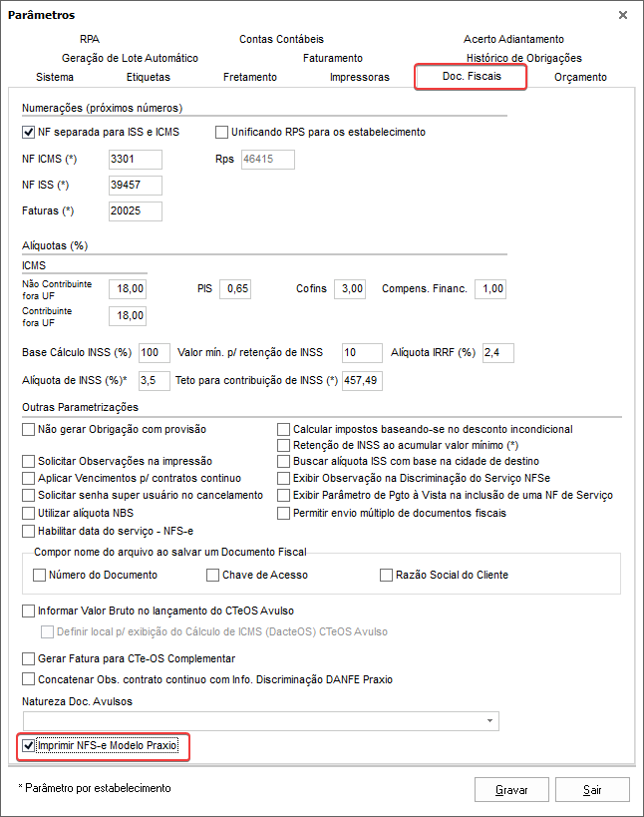Click the Sair button
The height and width of the screenshot is (817, 644).
(x=592, y=790)
